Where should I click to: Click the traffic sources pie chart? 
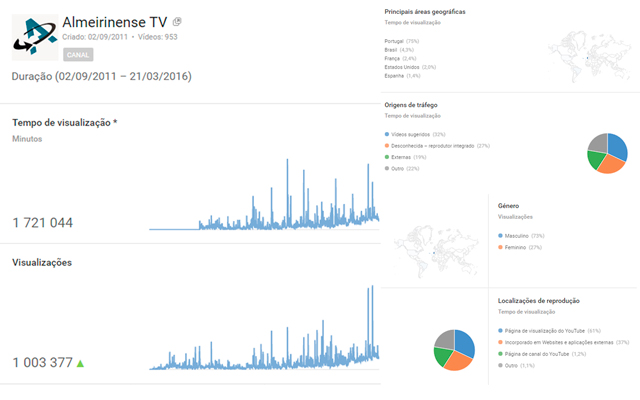607,152
